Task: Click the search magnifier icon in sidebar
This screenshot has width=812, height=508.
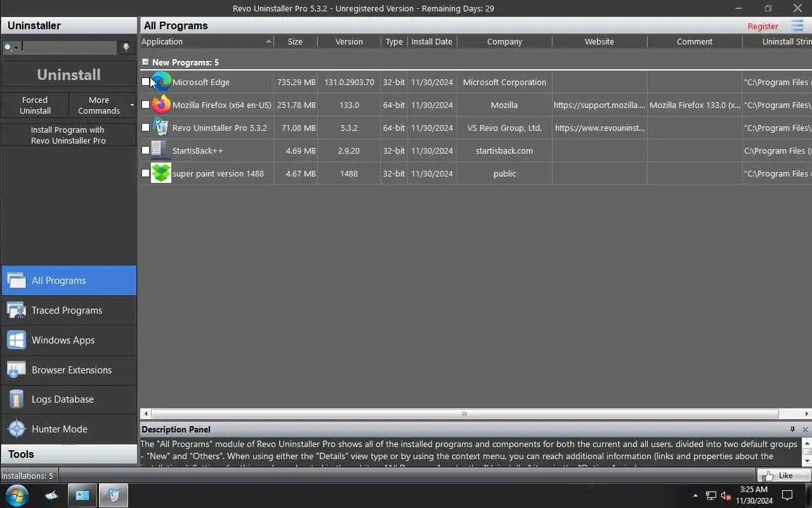Action: [x=8, y=48]
